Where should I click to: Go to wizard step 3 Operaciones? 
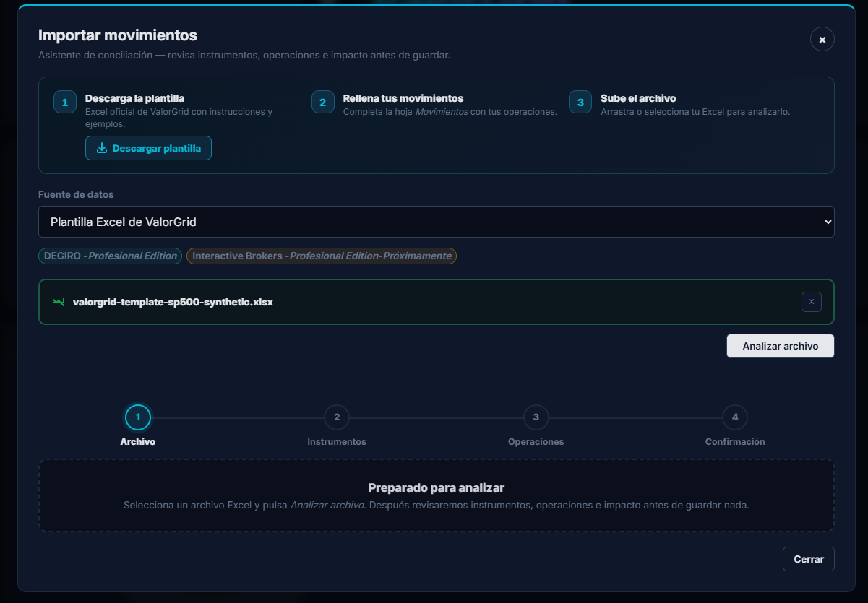point(536,417)
